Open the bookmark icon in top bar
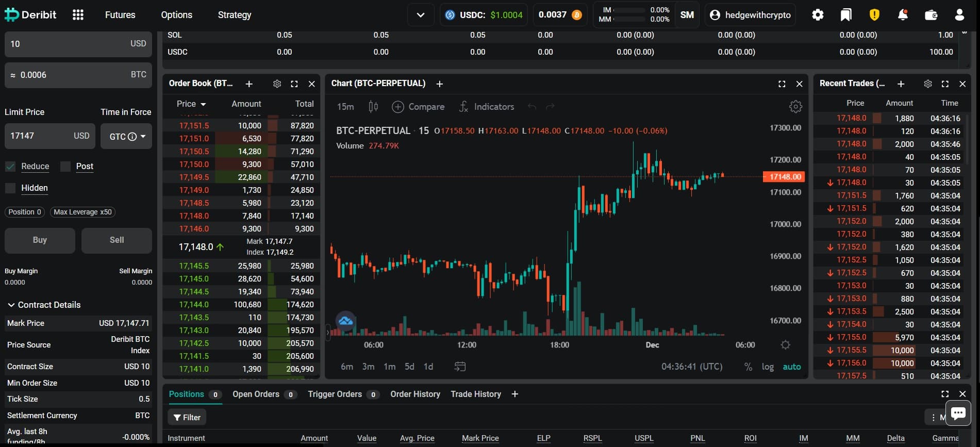The width and height of the screenshot is (980, 447). click(x=846, y=15)
